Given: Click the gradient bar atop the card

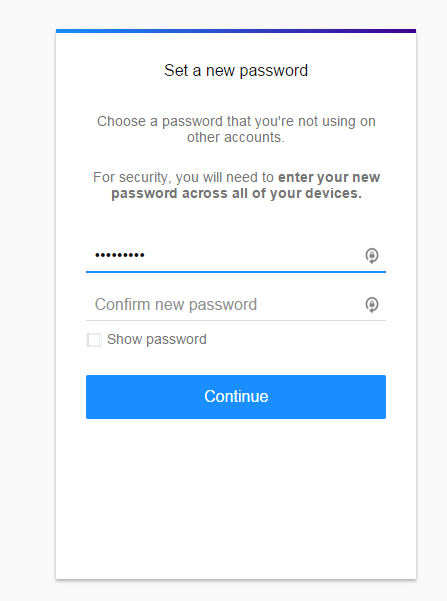Looking at the screenshot, I should (236, 31).
